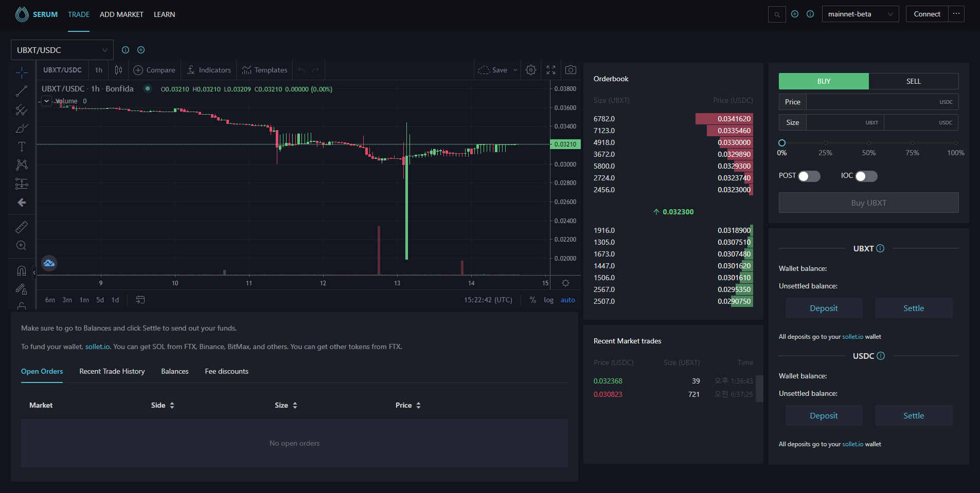Open the search icon button in header
The image size is (980, 493).
777,14
